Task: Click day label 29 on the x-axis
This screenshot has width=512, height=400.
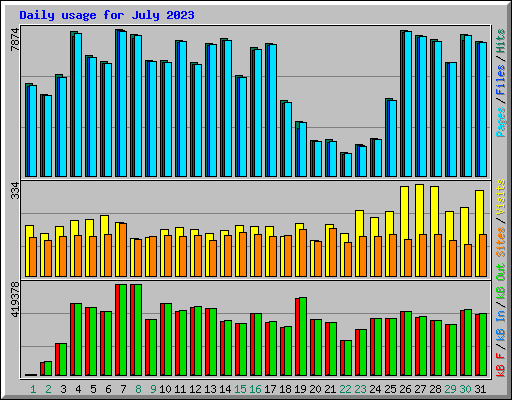Action: click(x=450, y=389)
